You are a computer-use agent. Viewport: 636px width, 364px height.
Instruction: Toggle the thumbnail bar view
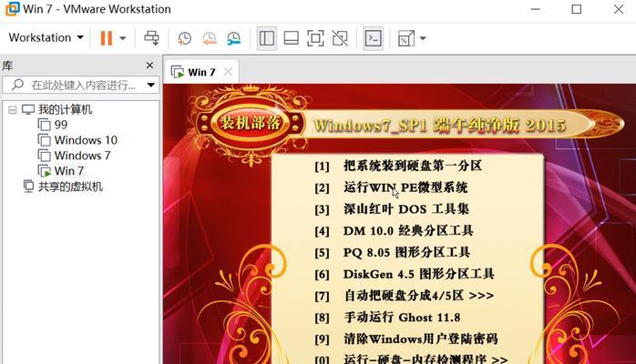292,38
